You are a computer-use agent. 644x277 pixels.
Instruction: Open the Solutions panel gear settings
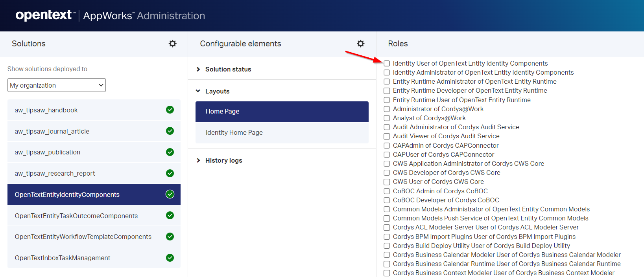172,44
